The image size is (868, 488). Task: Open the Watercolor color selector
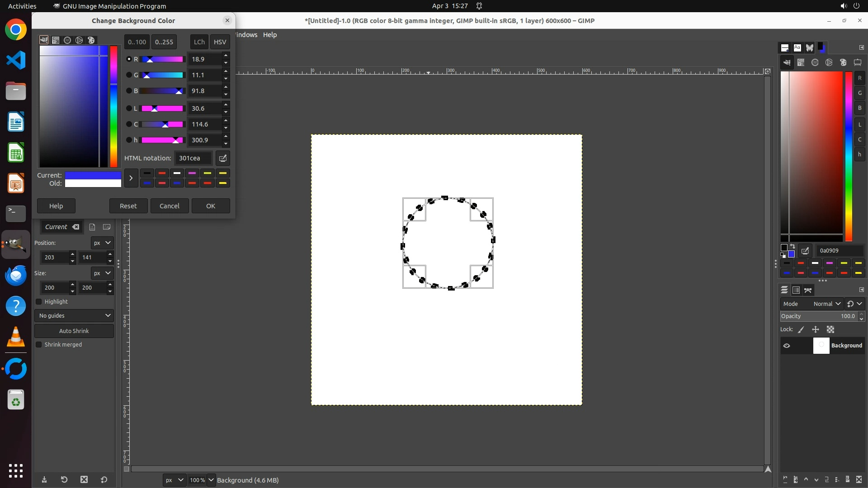(x=67, y=40)
